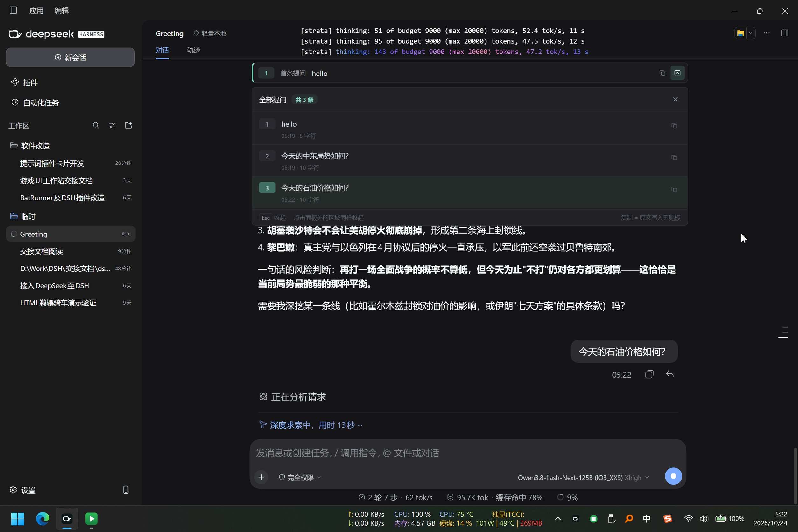Image resolution: width=798 pixels, height=532 pixels.
Task: Expand the 正在分析请求 status line
Action: (x=292, y=397)
